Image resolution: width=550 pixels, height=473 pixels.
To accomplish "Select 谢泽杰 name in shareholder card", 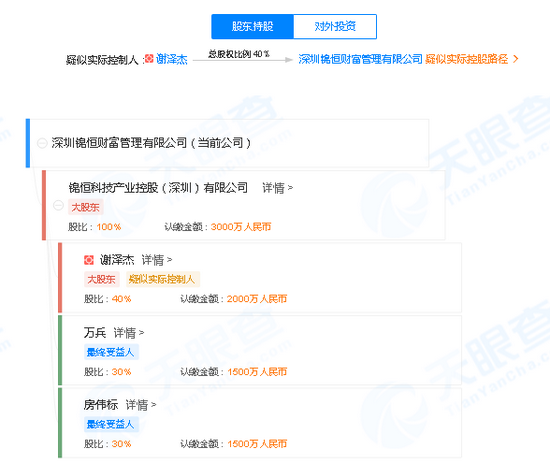I will tap(117, 260).
